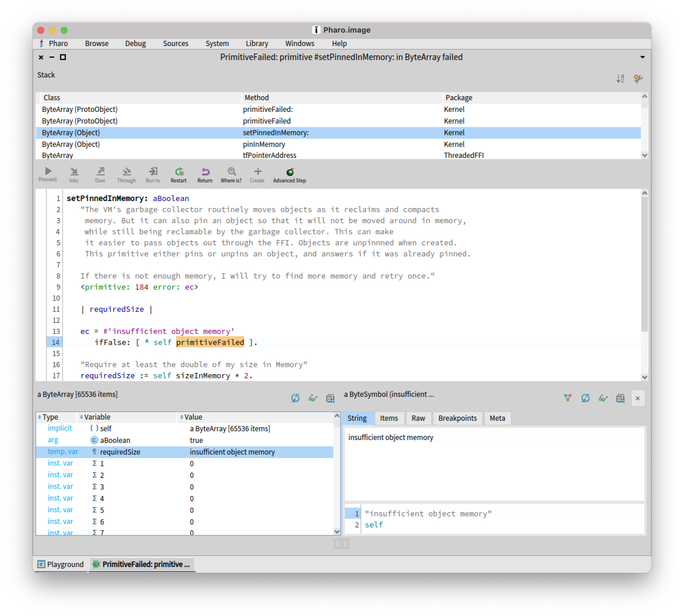Switch to the Raw tab
This screenshot has height=616, width=684.
(x=418, y=418)
